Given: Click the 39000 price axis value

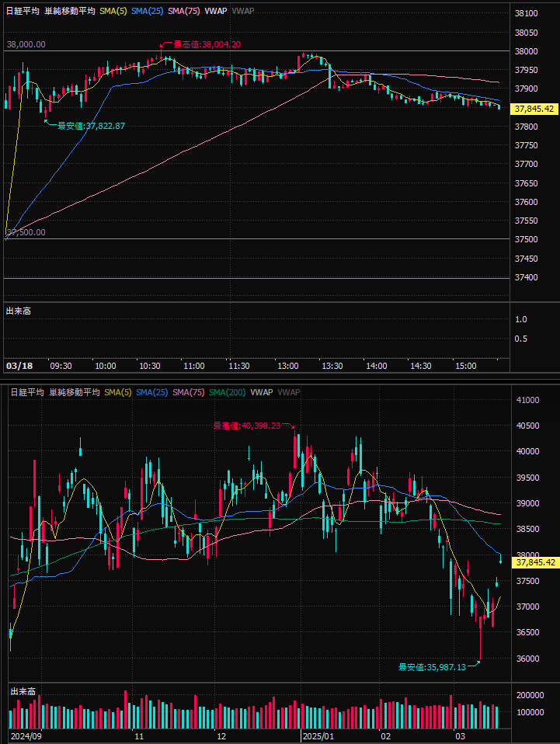Looking at the screenshot, I should [x=527, y=503].
